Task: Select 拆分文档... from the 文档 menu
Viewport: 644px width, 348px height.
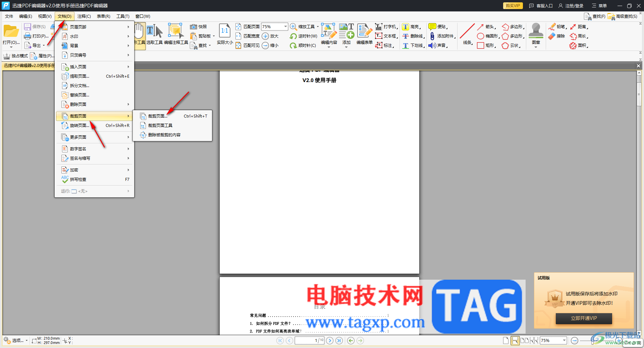Action: point(95,86)
